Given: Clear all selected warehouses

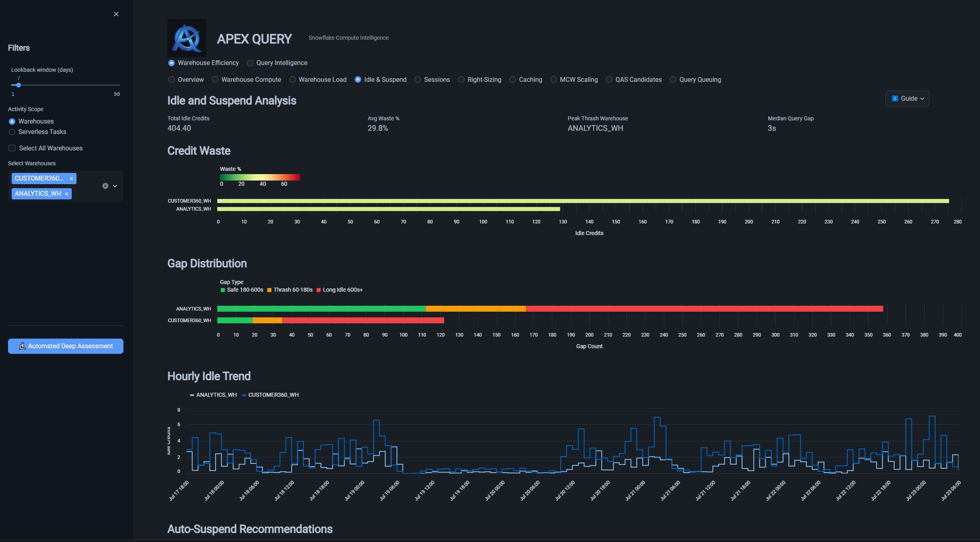Looking at the screenshot, I should pyautogui.click(x=105, y=186).
